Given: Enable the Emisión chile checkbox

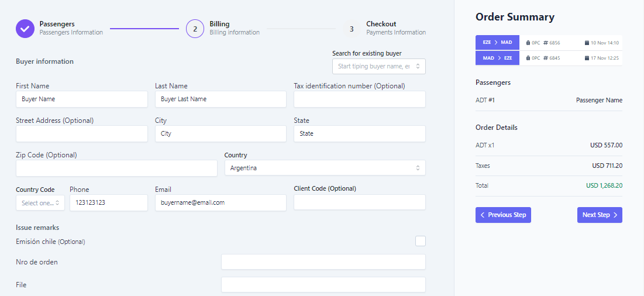Looking at the screenshot, I should (420, 241).
